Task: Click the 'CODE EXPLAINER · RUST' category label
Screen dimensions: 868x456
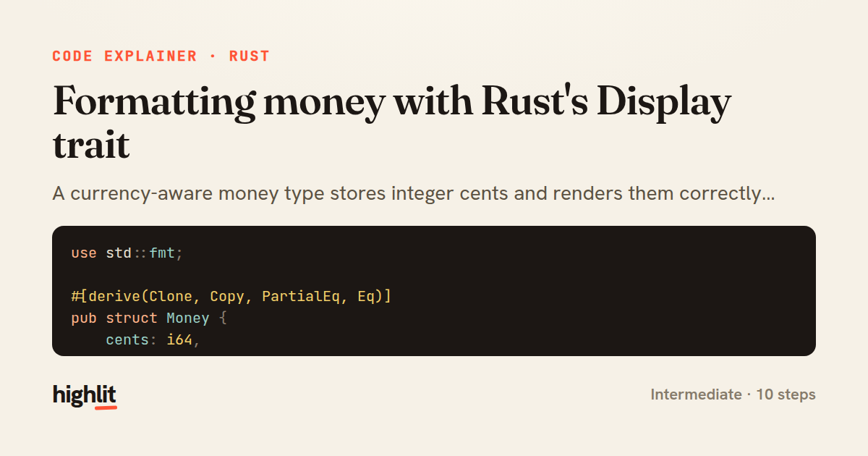Action: 161,56
